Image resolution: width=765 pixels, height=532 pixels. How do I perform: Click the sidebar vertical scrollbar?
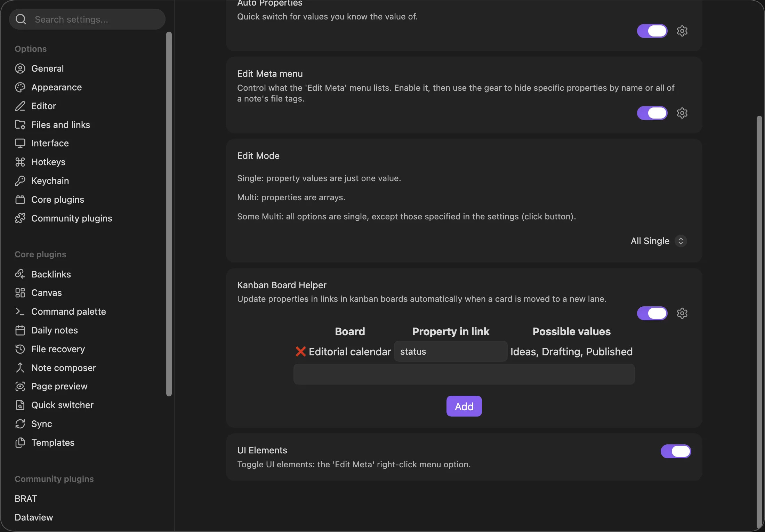click(x=169, y=214)
